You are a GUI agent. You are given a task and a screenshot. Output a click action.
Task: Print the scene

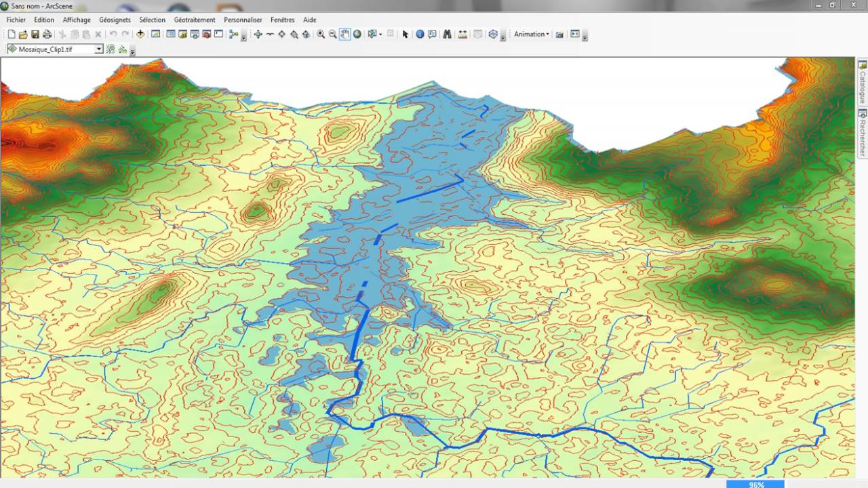pyautogui.click(x=47, y=34)
